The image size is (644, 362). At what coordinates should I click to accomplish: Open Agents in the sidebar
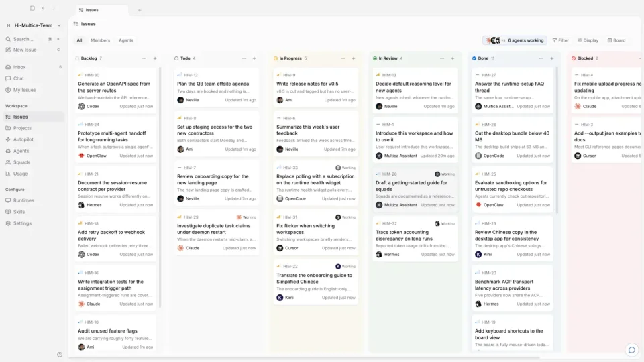(x=33, y=151)
